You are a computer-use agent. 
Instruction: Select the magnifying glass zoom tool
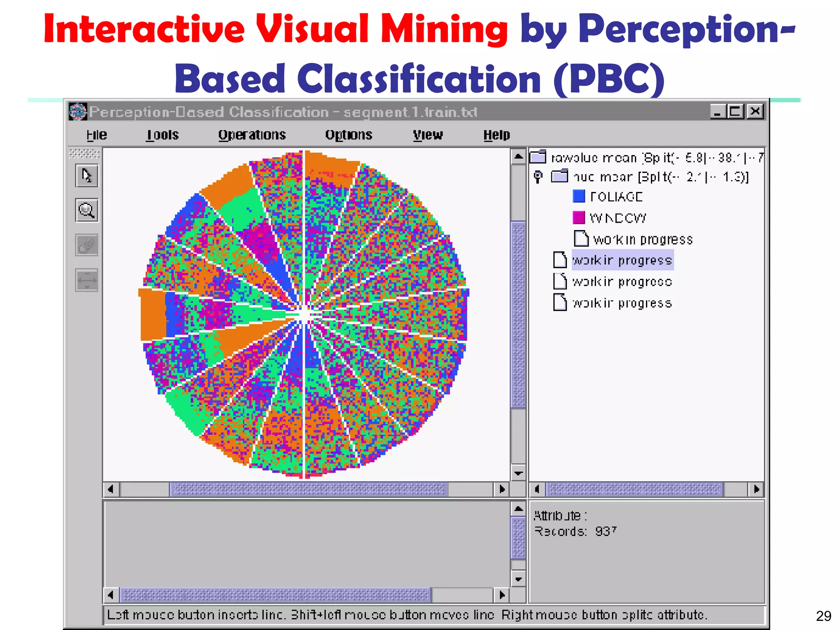pos(87,210)
